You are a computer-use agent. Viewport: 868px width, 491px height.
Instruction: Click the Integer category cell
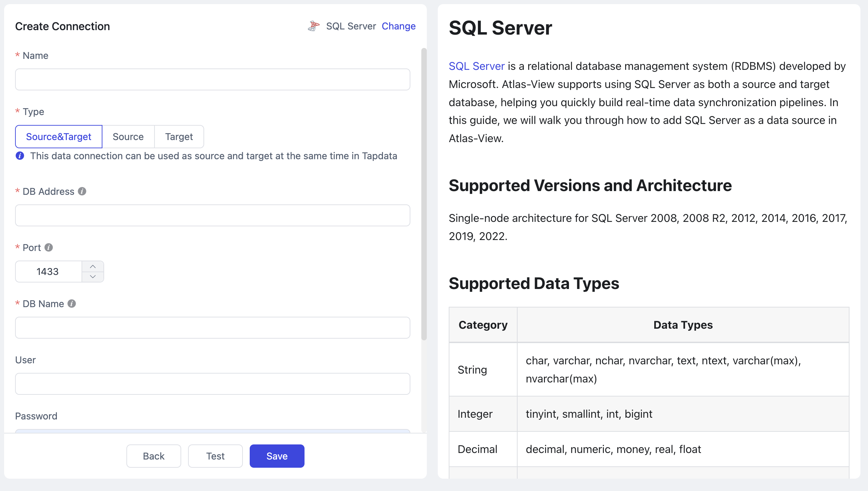coord(483,414)
